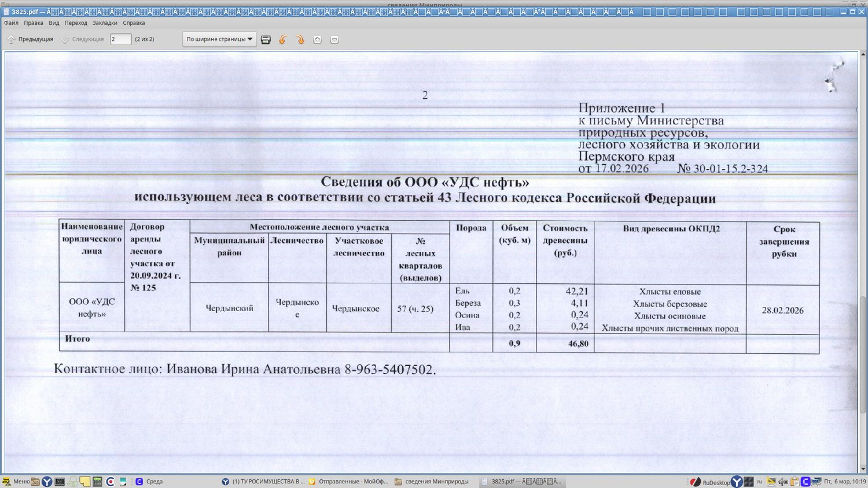Click the page number input field

(x=121, y=39)
